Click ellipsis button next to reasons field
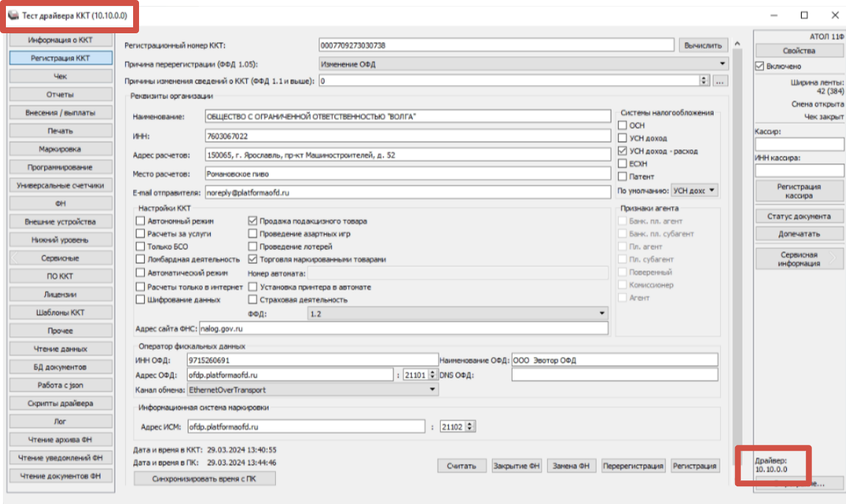Image resolution: width=846 pixels, height=504 pixels. click(720, 81)
